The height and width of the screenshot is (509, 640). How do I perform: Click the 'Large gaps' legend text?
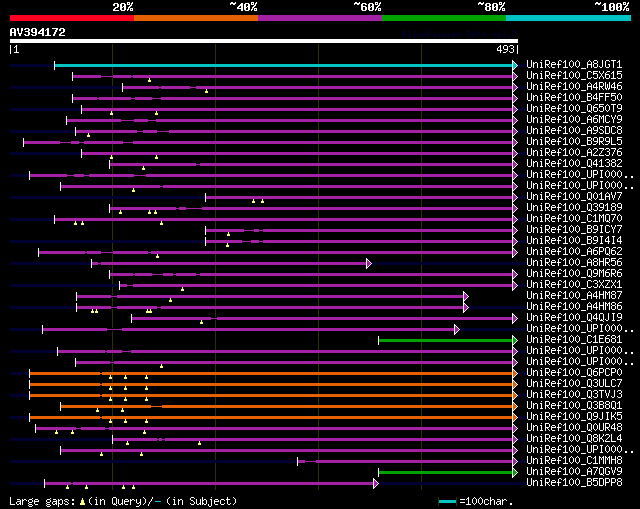tap(42, 501)
